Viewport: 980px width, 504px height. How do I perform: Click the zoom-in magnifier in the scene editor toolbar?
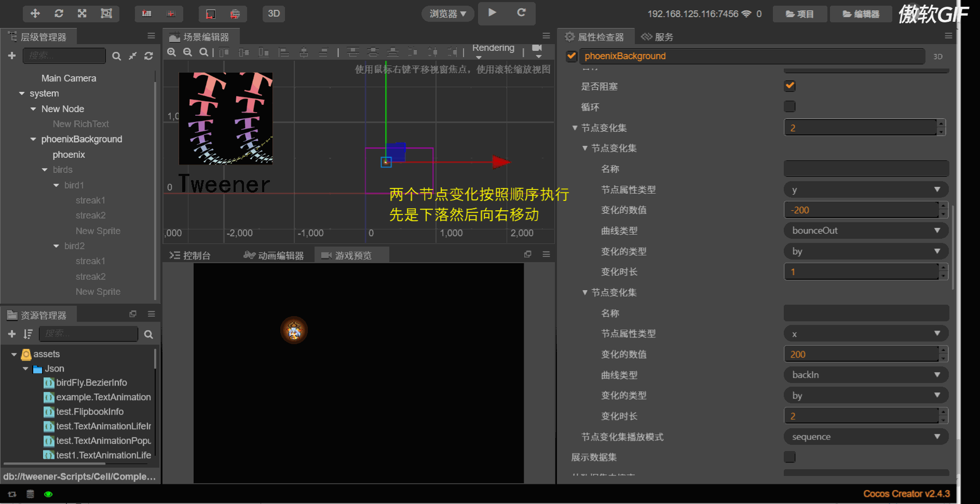coord(171,52)
